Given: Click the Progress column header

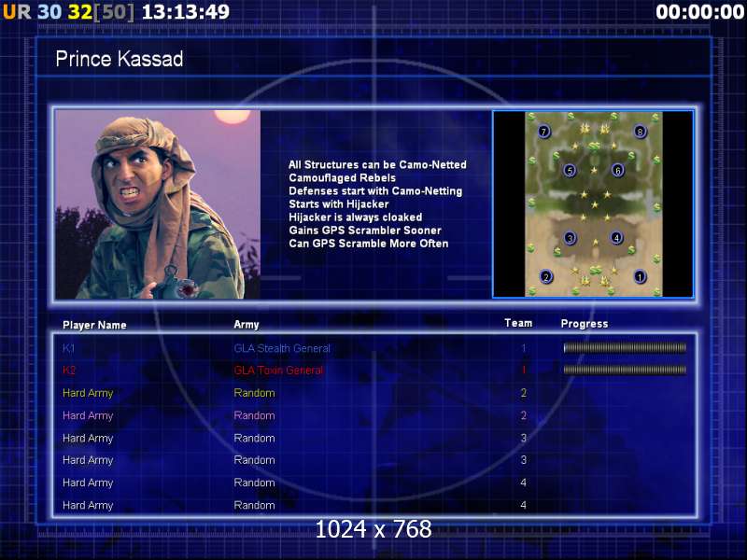Looking at the screenshot, I should coord(585,324).
